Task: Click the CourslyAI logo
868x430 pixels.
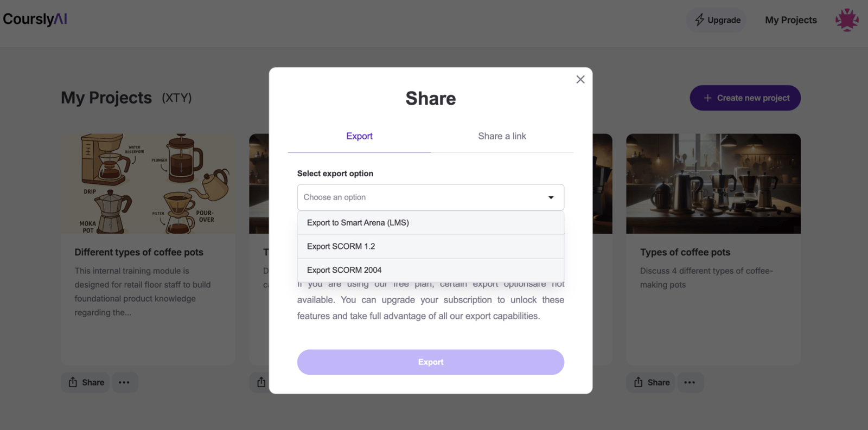Action: point(35,18)
